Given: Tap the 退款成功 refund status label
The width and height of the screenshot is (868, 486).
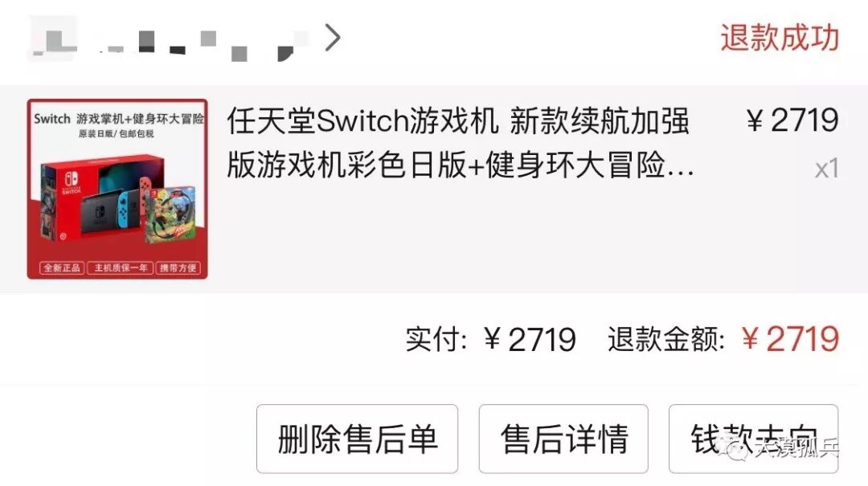Looking at the screenshot, I should coord(780,38).
